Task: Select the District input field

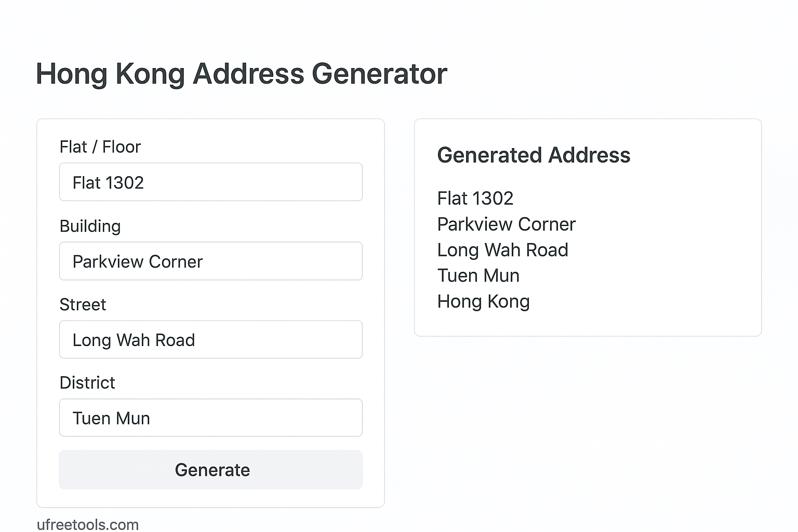Action: pyautogui.click(x=210, y=418)
